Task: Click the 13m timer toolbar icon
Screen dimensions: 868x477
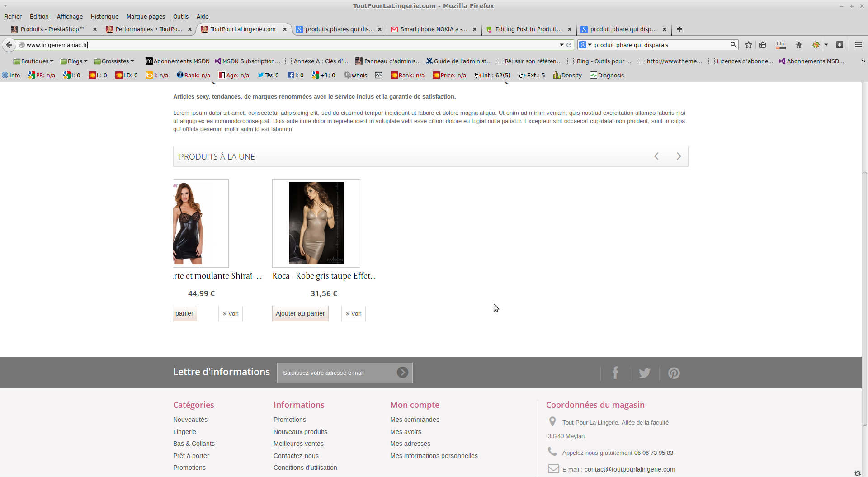Action: (x=781, y=45)
